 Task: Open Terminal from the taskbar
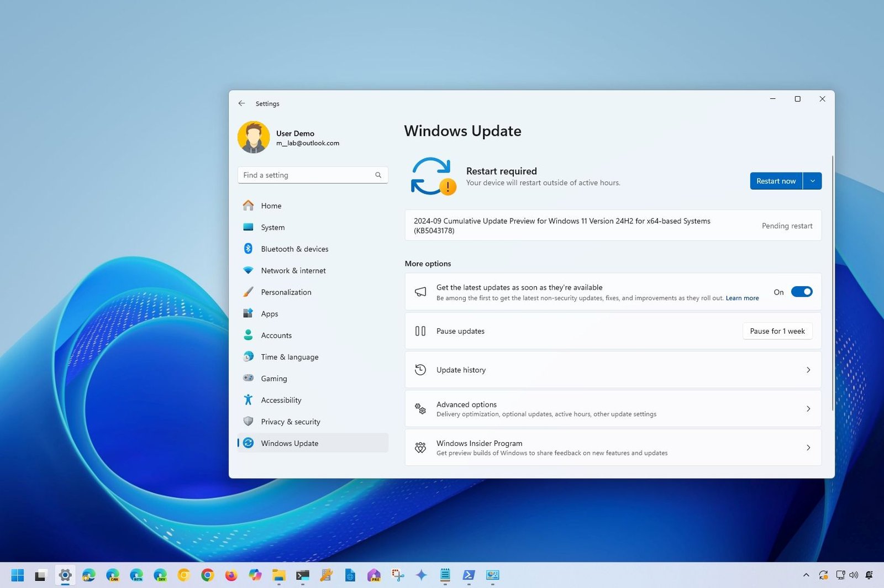click(302, 575)
